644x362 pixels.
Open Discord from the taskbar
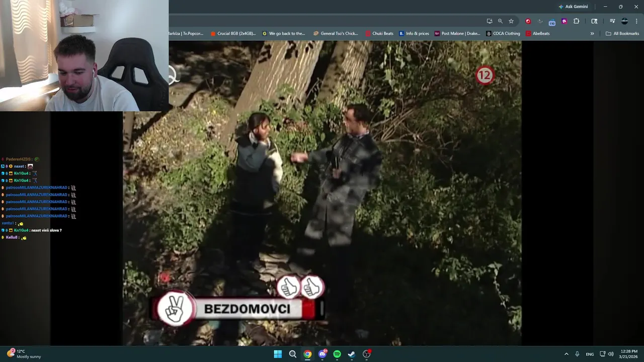click(x=322, y=354)
